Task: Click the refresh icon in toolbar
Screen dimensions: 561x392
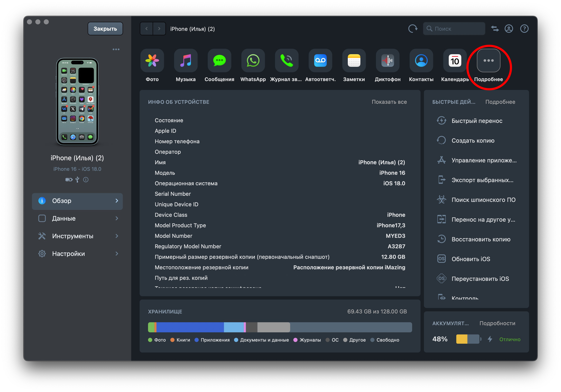Action: pyautogui.click(x=413, y=29)
